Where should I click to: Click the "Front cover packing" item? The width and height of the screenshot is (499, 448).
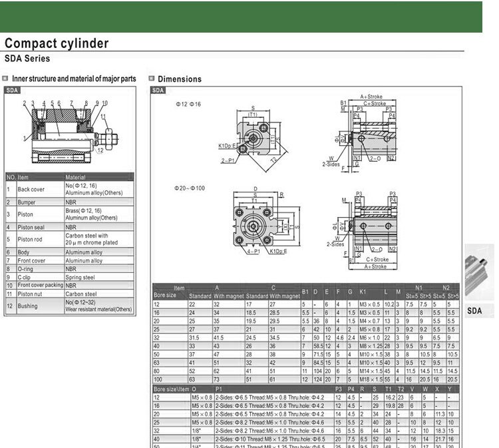41,285
